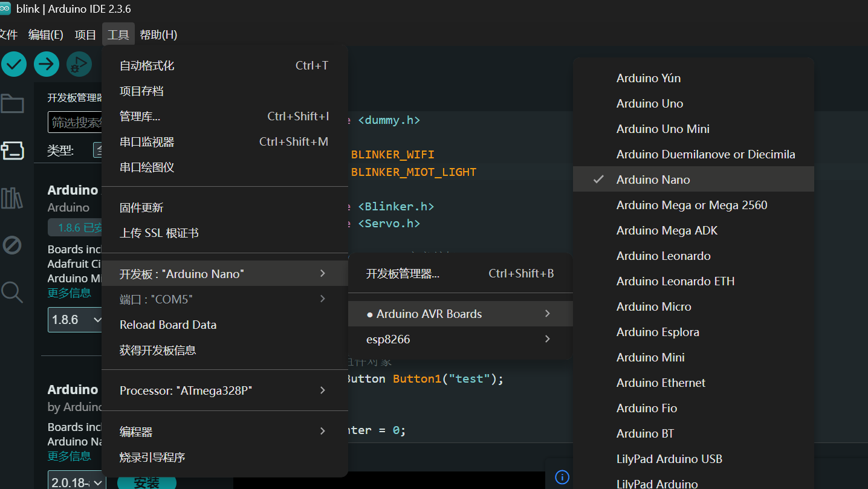Open the Debug sidebar icon

(12, 245)
